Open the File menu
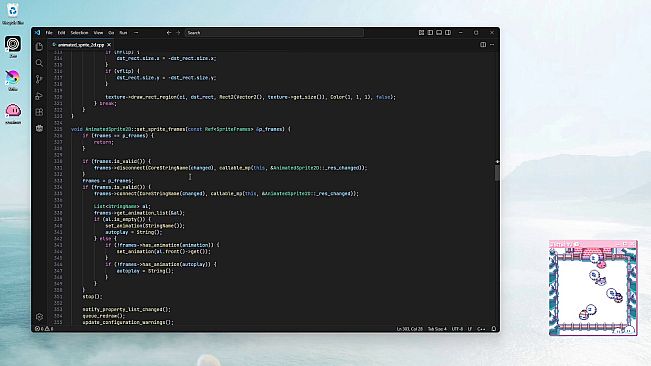Image resolution: width=651 pixels, height=366 pixels. click(49, 32)
